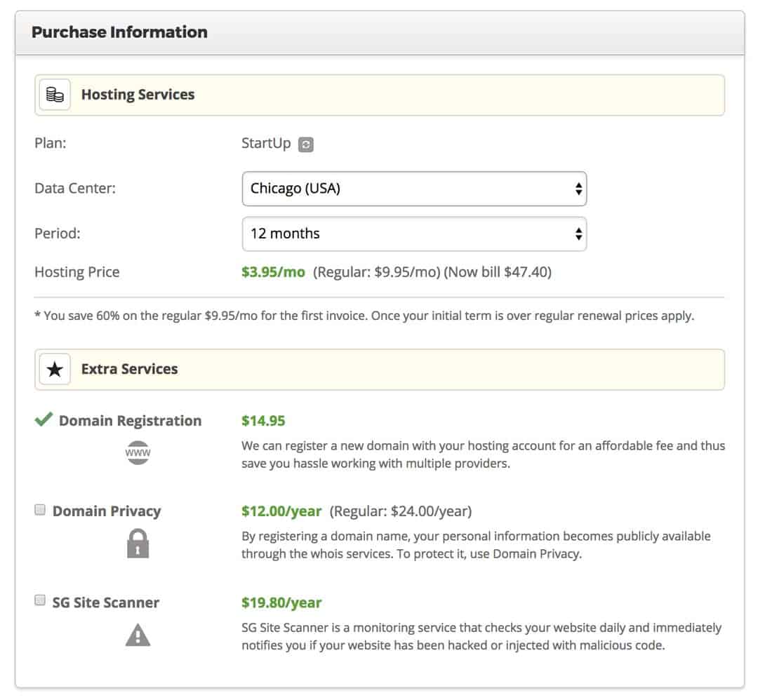This screenshot has height=700, width=758.
Task: Click the $3.95/mo hosting price text
Action: [272, 271]
